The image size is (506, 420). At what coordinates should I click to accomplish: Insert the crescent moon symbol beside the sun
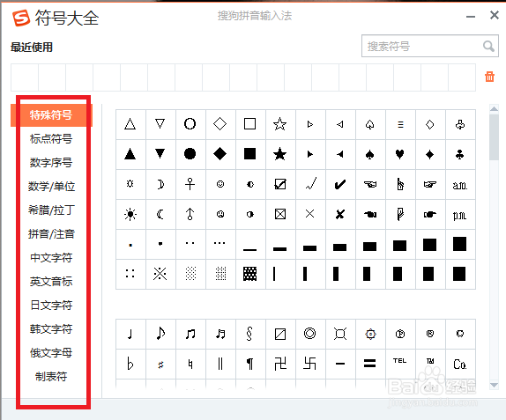click(160, 214)
